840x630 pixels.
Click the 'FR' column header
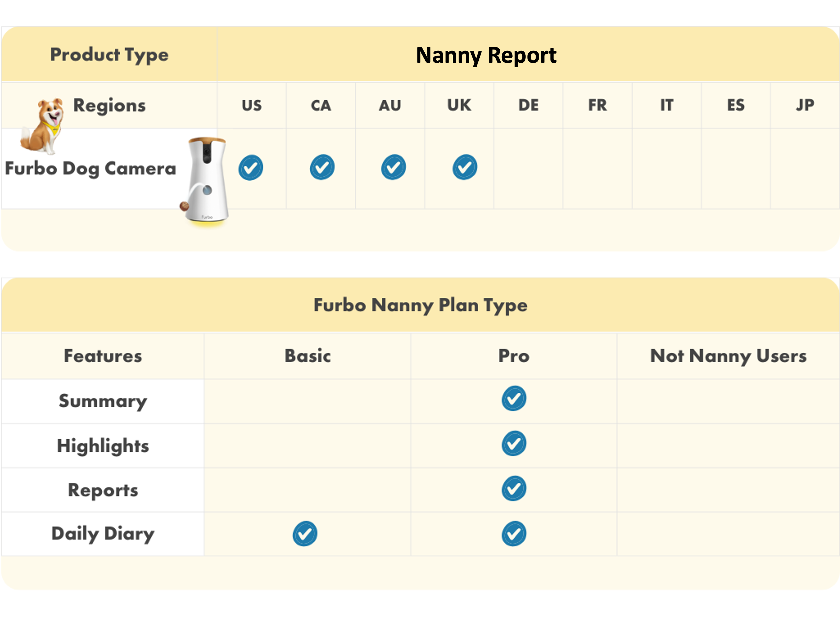coord(597,105)
